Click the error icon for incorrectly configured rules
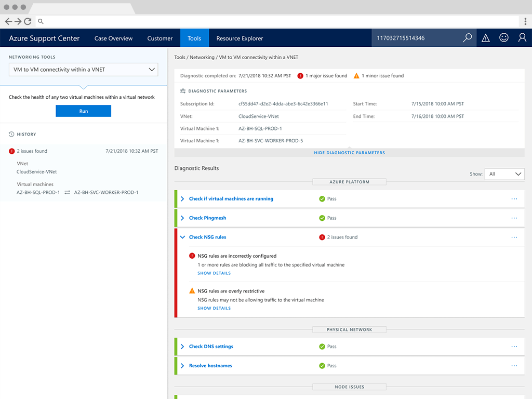The image size is (532, 399). click(192, 256)
